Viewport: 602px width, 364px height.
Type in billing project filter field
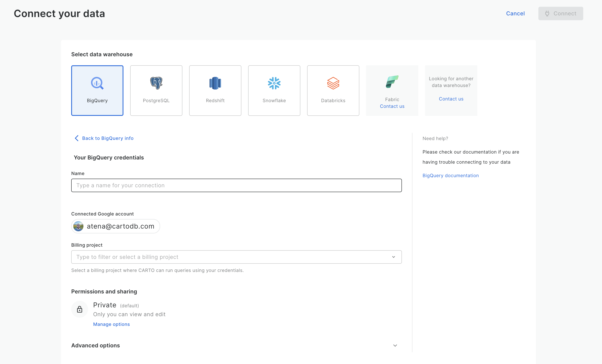tap(230, 257)
